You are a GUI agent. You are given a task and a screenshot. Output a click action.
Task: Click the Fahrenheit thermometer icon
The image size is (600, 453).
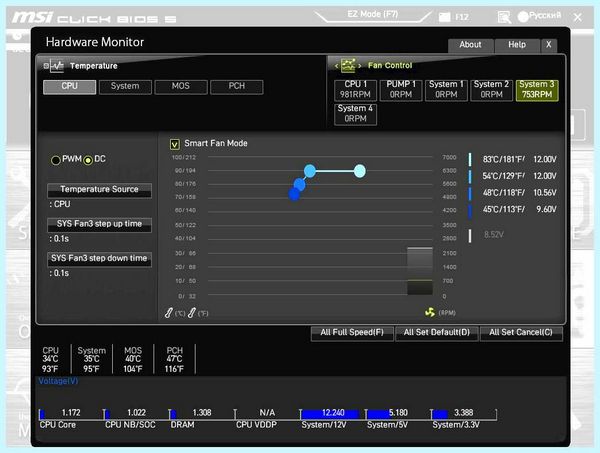click(192, 313)
